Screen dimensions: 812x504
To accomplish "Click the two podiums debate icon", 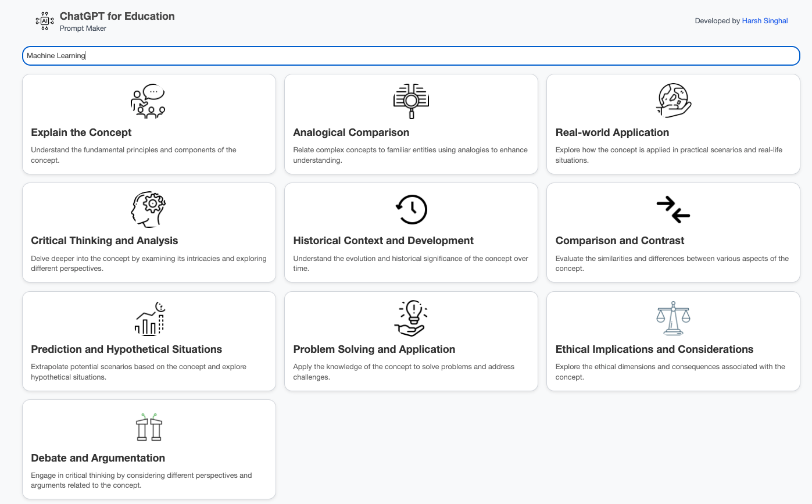I will [148, 427].
